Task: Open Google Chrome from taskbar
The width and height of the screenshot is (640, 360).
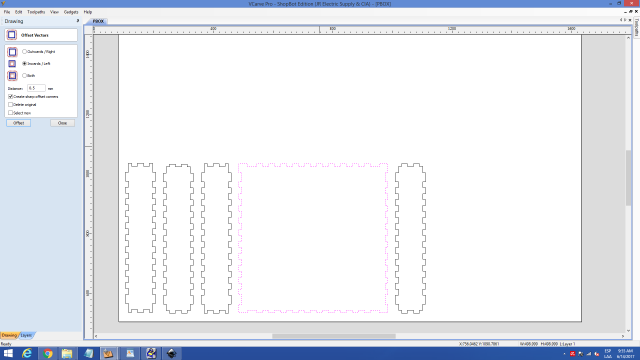Action: click(48, 353)
